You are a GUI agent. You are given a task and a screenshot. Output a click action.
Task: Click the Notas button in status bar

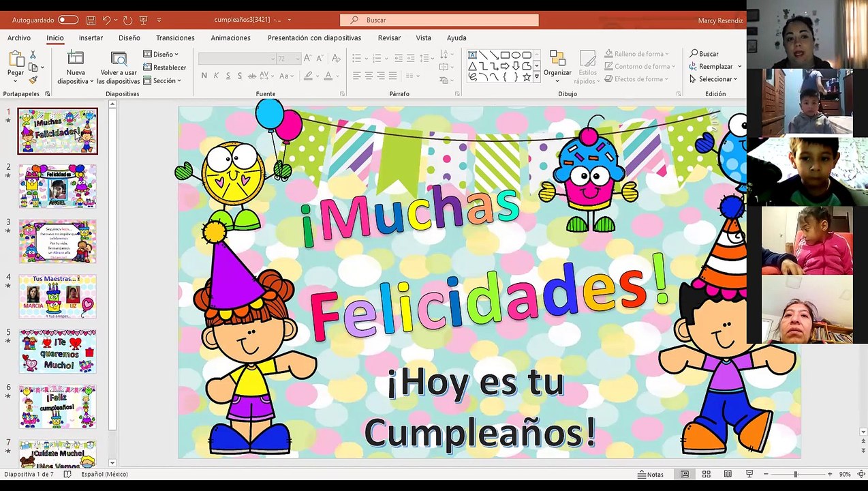point(651,474)
